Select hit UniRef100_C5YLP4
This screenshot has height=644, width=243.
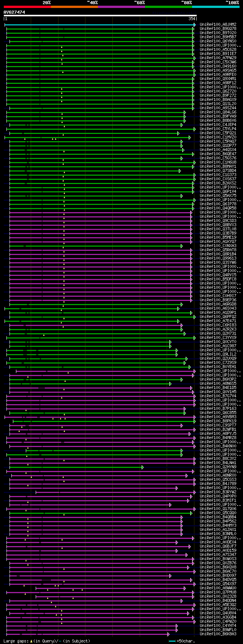(218, 129)
